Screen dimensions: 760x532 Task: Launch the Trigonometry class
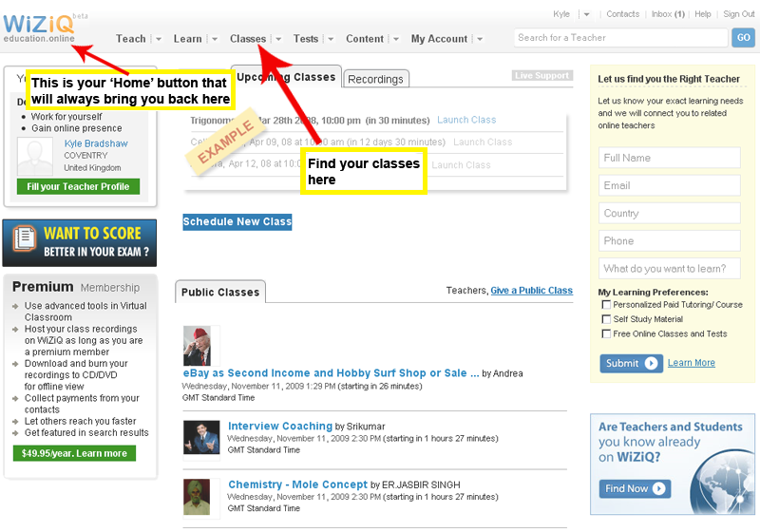(466, 120)
